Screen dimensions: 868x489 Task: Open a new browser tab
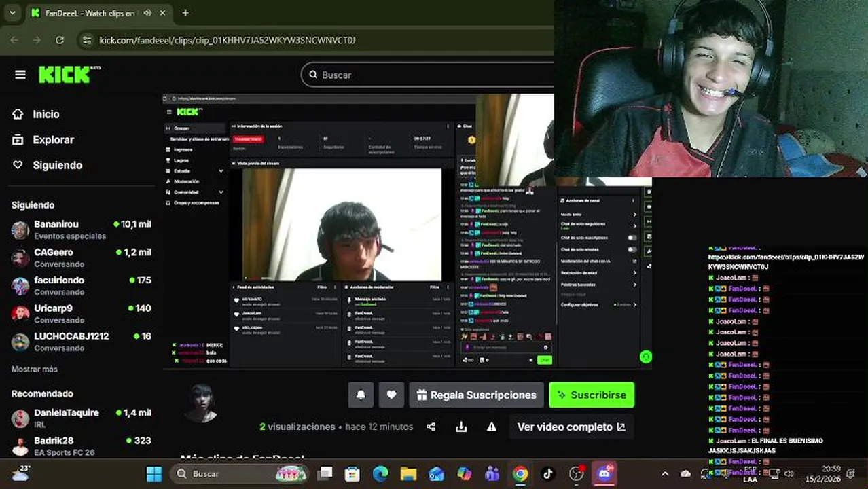click(x=185, y=13)
